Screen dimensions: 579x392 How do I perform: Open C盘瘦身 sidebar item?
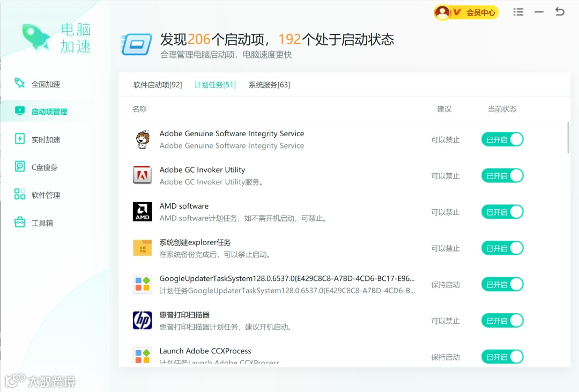tap(44, 167)
